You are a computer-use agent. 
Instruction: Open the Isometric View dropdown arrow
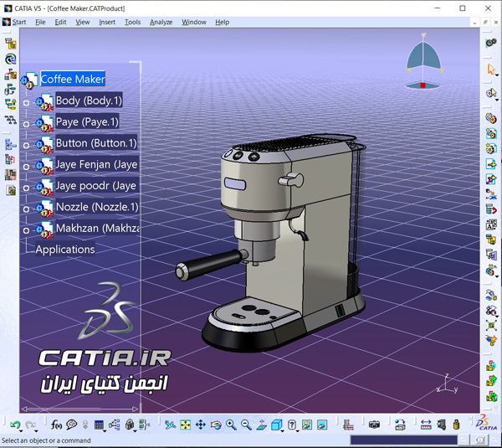283,431
